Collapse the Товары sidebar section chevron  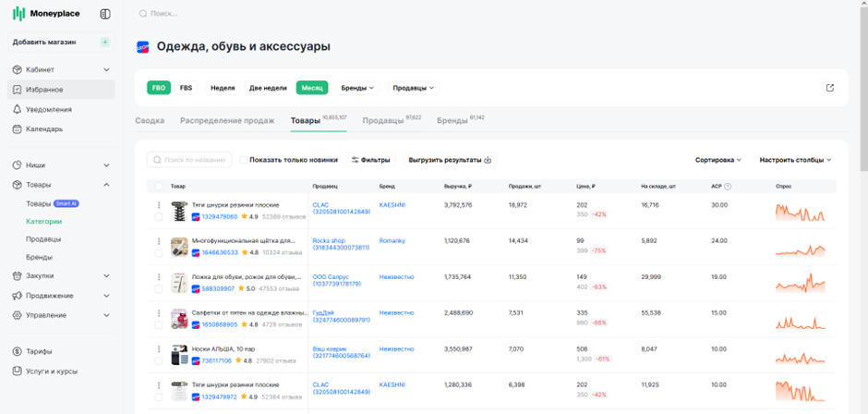107,185
